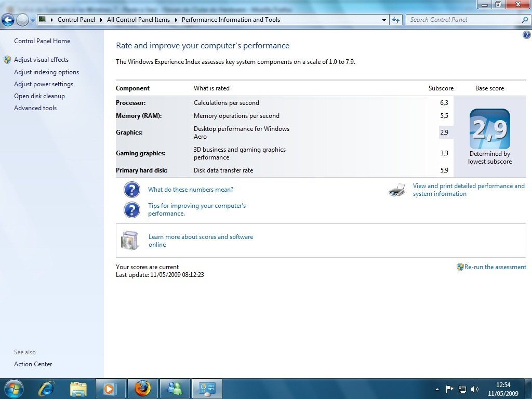The image size is (532, 399).
Task: View and print detailed performance information
Action: 469,190
